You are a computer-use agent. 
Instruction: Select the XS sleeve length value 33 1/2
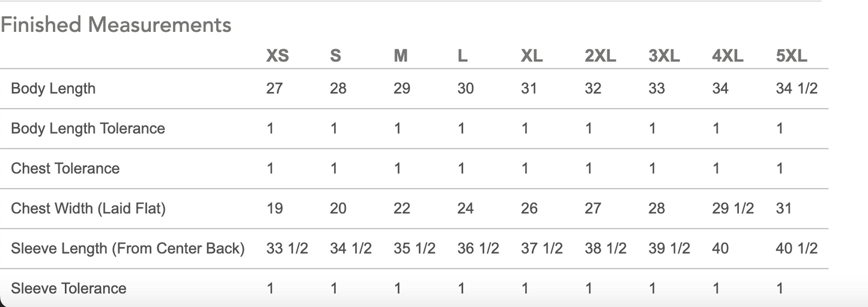[287, 248]
